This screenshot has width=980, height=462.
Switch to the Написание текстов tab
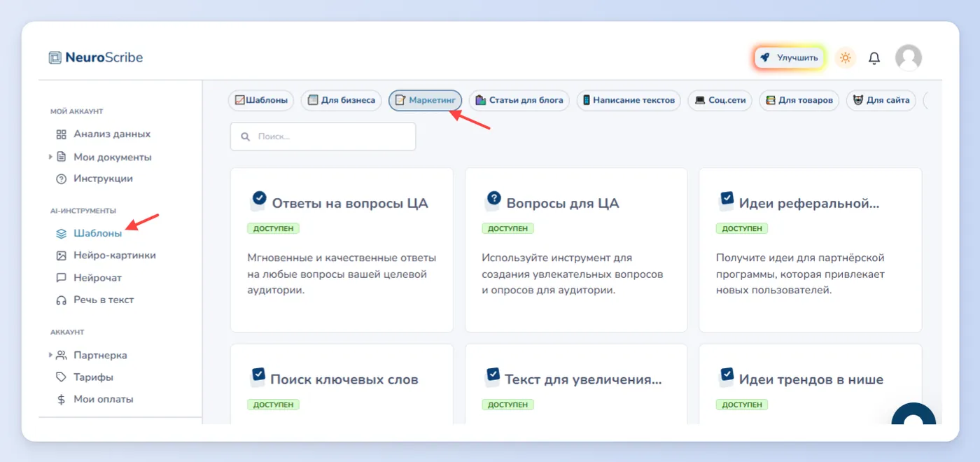[629, 100]
